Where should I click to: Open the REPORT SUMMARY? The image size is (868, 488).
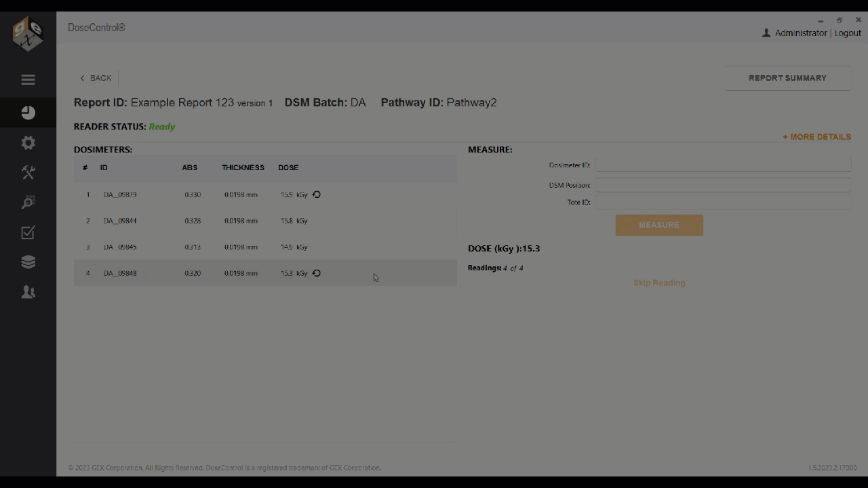pos(787,78)
